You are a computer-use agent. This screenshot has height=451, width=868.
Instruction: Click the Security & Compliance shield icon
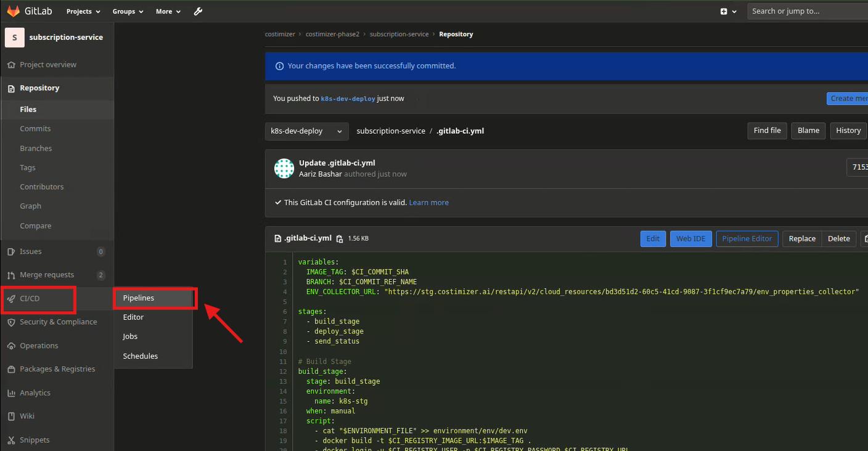tap(11, 322)
